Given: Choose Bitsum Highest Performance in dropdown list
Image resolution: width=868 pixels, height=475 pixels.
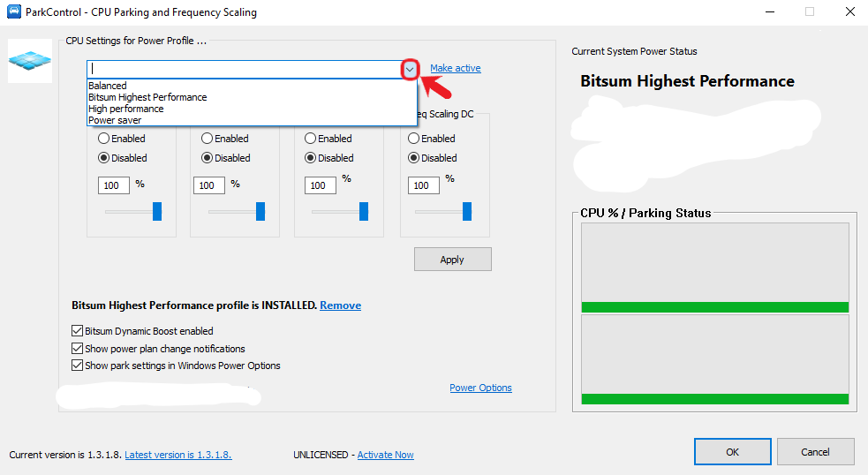Looking at the screenshot, I should 147,97.
